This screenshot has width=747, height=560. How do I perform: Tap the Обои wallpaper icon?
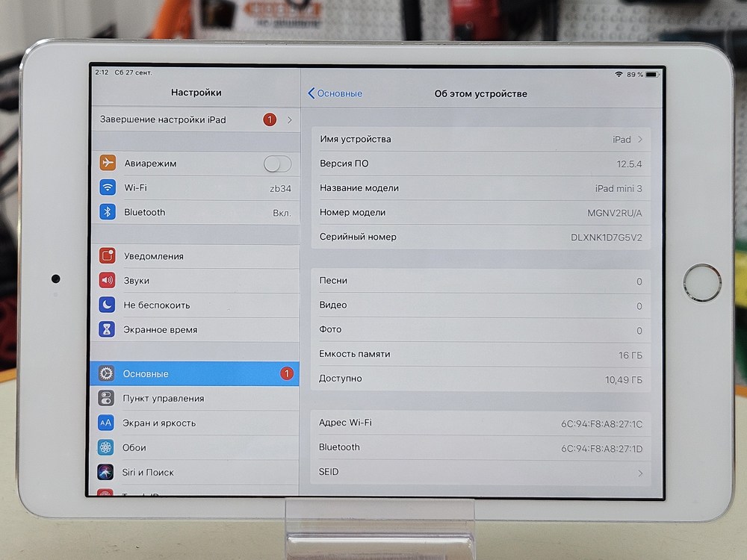tap(105, 447)
